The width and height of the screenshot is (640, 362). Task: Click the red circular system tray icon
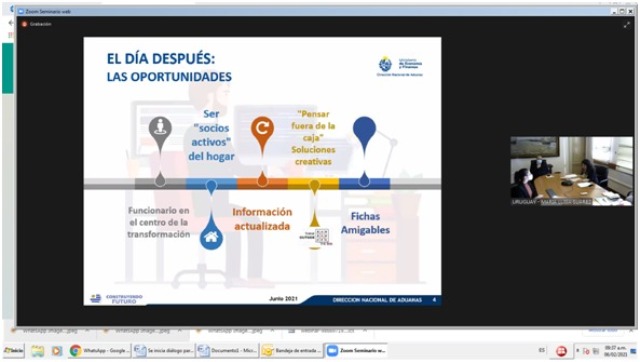point(561,351)
